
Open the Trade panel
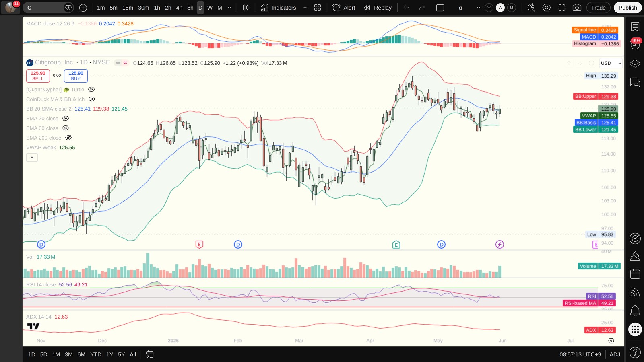[x=598, y=8]
